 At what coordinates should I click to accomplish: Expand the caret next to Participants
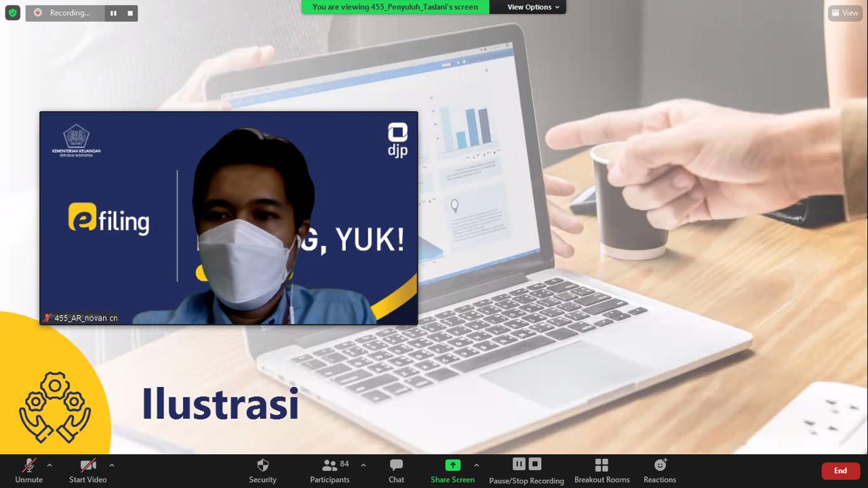[x=363, y=465]
